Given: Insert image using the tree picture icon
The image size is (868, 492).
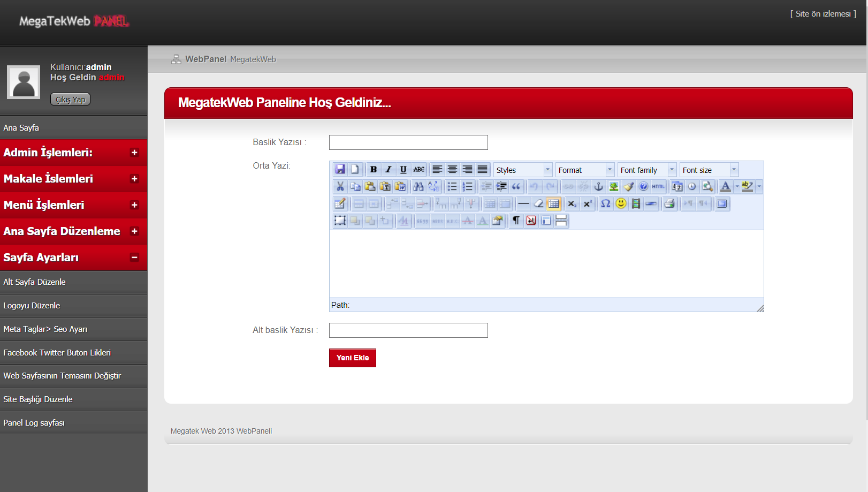Looking at the screenshot, I should tap(614, 186).
